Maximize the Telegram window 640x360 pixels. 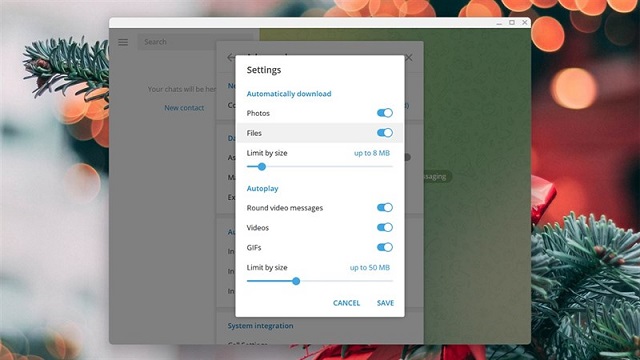click(x=512, y=23)
